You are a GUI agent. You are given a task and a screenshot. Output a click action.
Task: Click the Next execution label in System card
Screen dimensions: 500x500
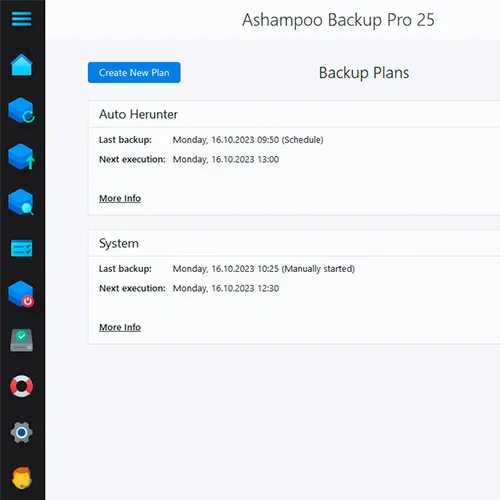pyautogui.click(x=132, y=288)
